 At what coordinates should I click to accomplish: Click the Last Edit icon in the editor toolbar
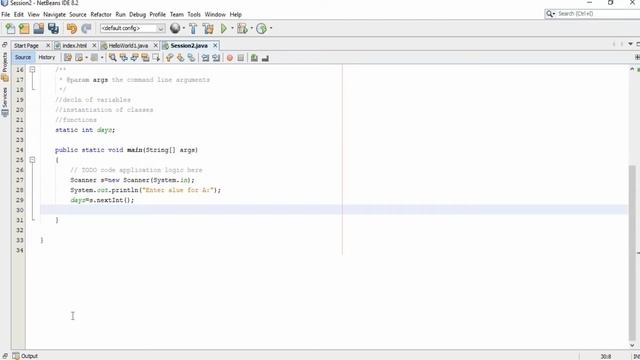pos(68,58)
